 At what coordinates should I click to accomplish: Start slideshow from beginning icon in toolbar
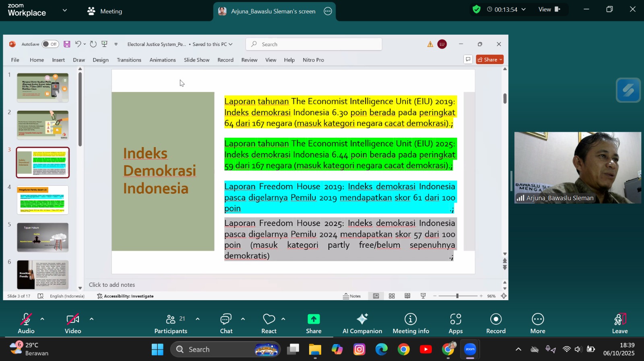tap(105, 44)
